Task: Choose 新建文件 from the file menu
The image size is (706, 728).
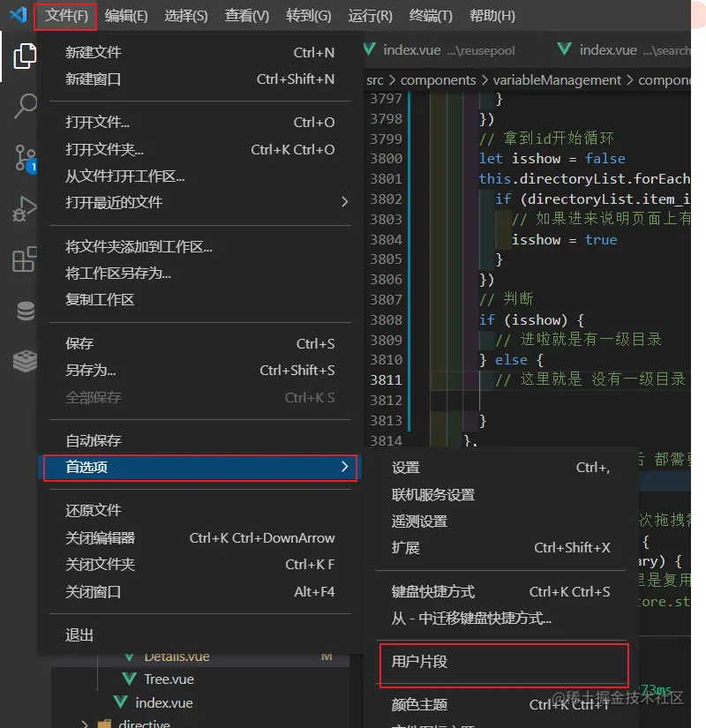Action: pos(199,52)
